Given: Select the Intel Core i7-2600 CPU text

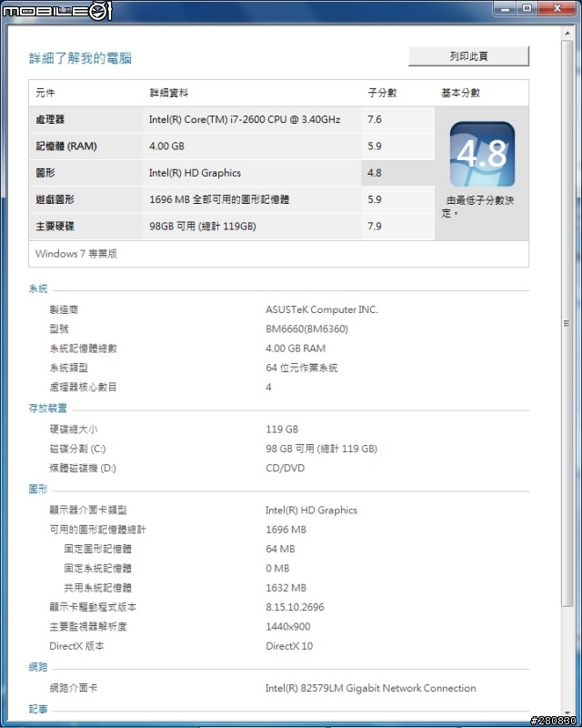Looking at the screenshot, I should click(245, 119).
